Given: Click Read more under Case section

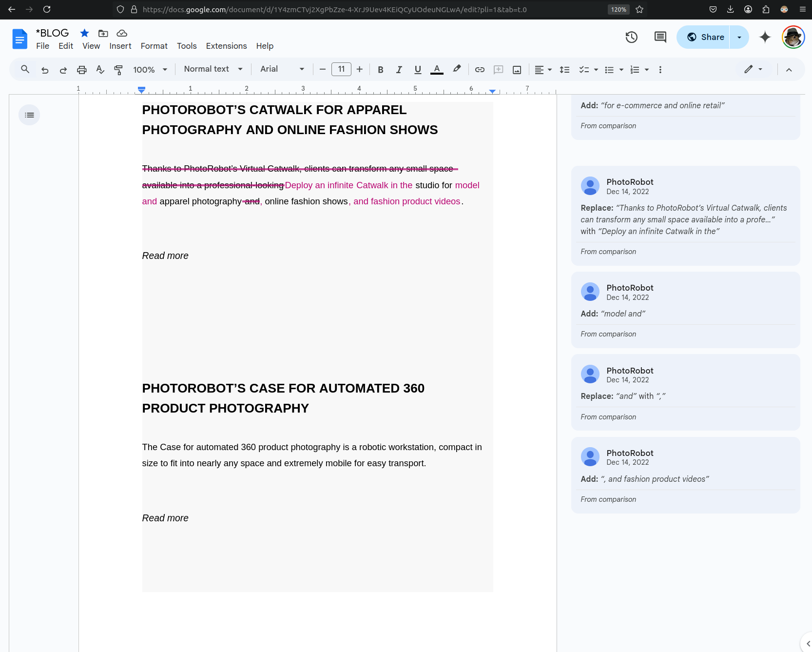Looking at the screenshot, I should click(x=165, y=518).
